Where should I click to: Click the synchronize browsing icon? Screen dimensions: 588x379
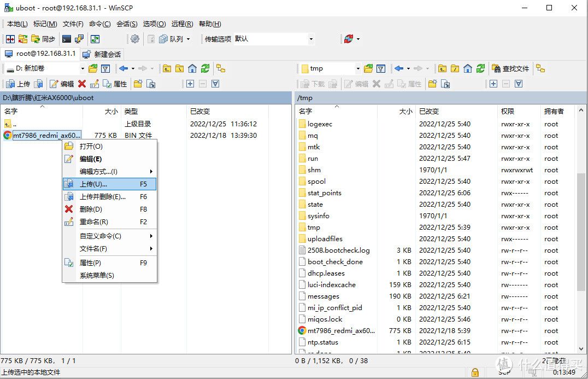[23, 39]
